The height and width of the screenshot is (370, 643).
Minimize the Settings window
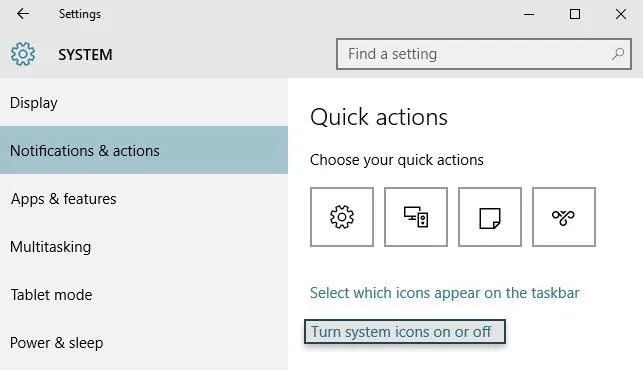pos(529,14)
